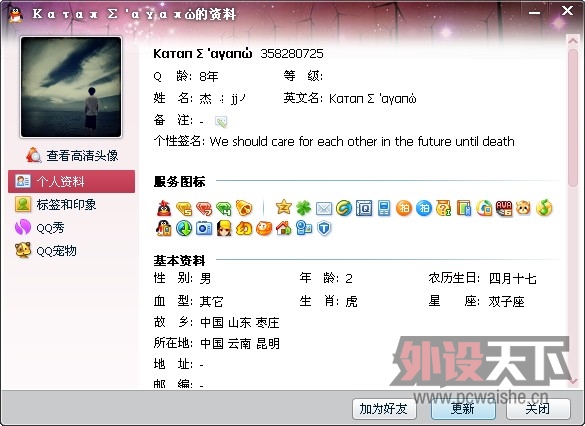Screen dimensions: 585x426
Task: Open the red house service icon
Action: tap(284, 228)
